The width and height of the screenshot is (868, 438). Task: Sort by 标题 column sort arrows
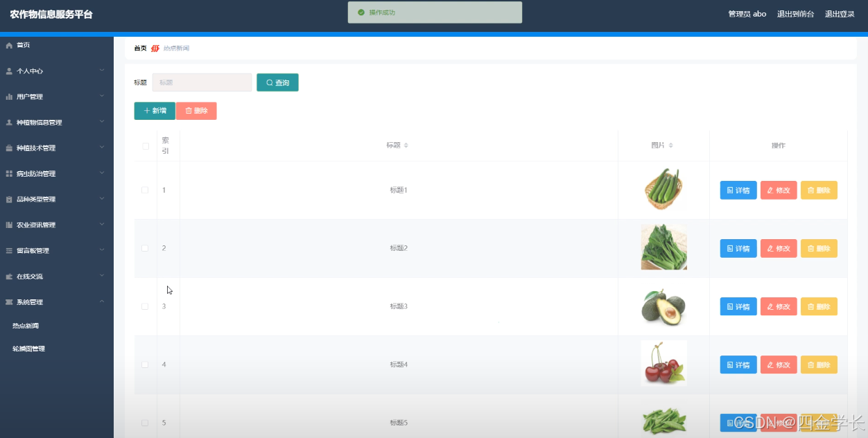tap(406, 146)
